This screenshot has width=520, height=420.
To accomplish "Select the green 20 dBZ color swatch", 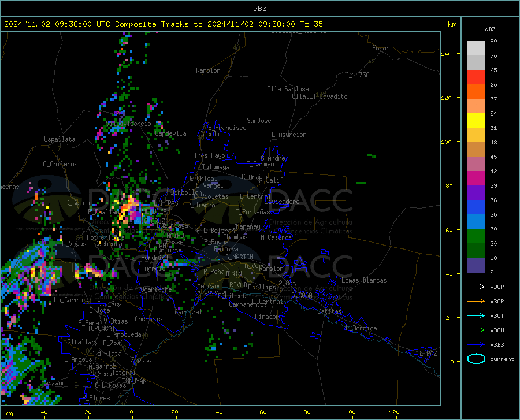I will coord(476,236).
